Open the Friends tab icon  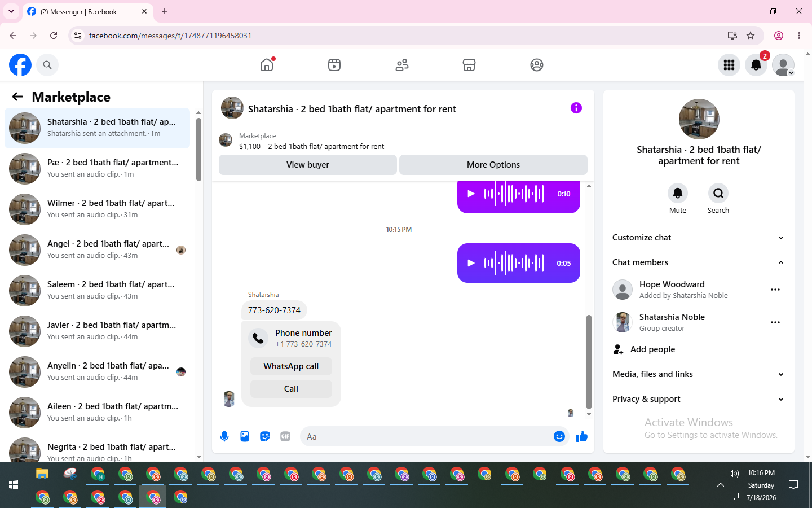click(402, 65)
